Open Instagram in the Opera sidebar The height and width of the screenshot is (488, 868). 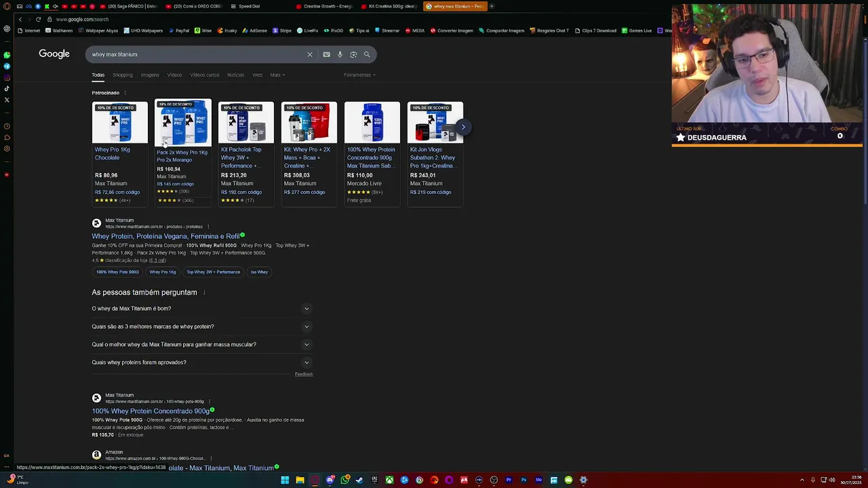[7, 77]
